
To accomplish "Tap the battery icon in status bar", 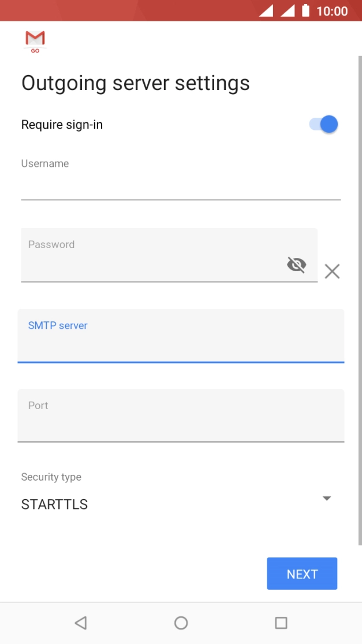I will coord(305,11).
